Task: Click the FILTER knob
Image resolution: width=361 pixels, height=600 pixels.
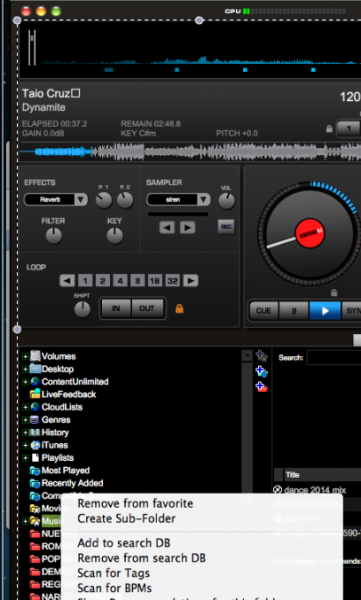Action: click(x=54, y=236)
